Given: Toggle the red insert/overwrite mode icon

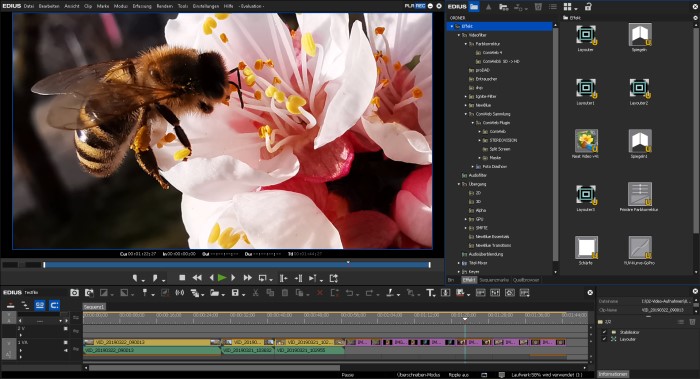Looking at the screenshot, I should click(x=10, y=305).
